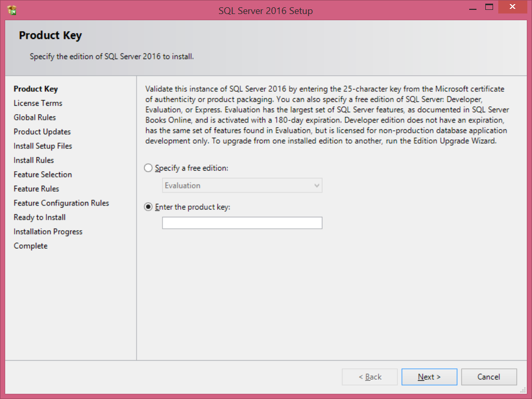Select the Complete step
Image resolution: width=532 pixels, height=399 pixels.
[x=31, y=245]
